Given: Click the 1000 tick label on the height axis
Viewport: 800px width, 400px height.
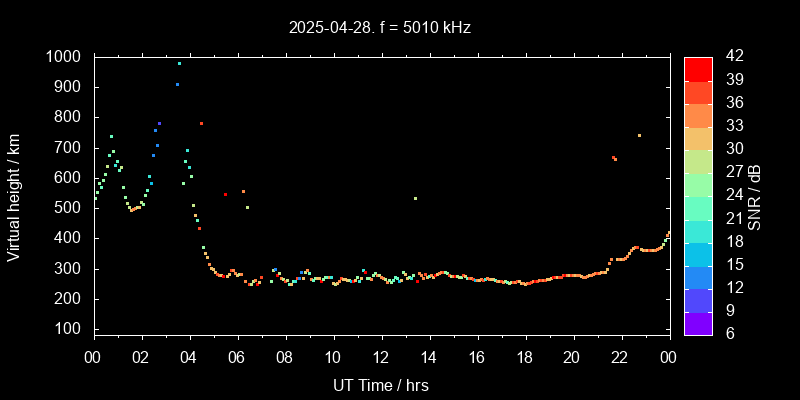Looking at the screenshot, I should click(64, 57).
